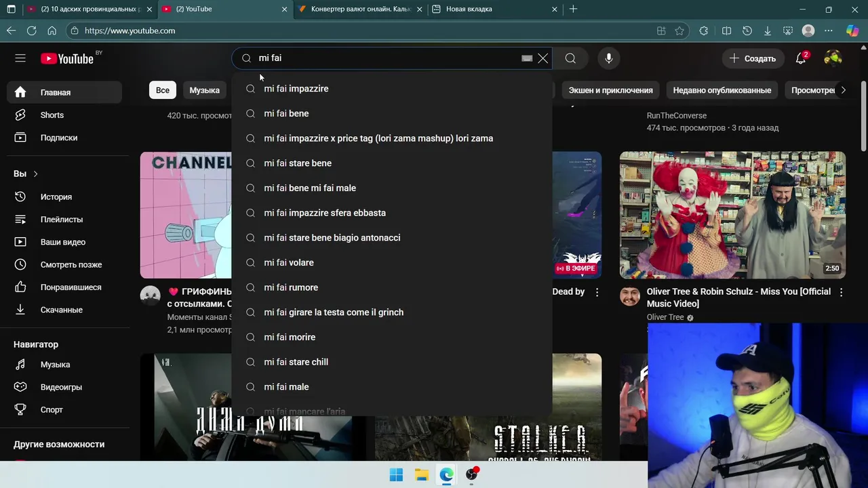868x488 pixels.
Task: Open browser downloads icon
Action: (x=767, y=30)
